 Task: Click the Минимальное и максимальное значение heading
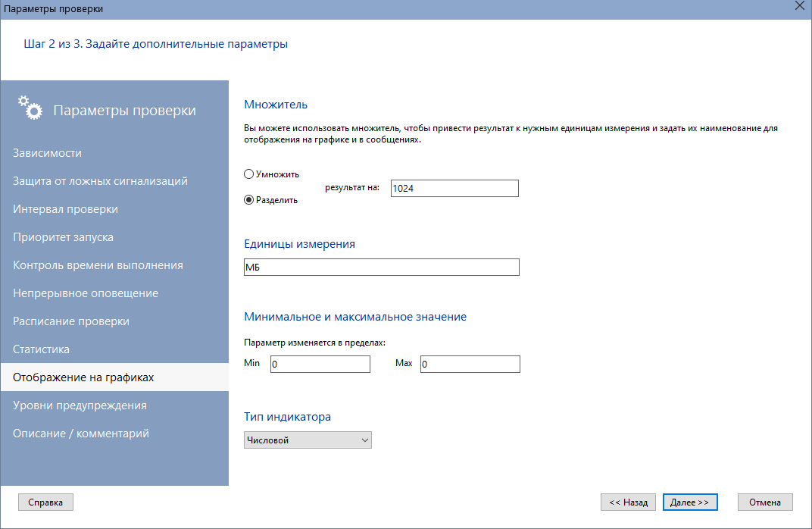pos(355,317)
